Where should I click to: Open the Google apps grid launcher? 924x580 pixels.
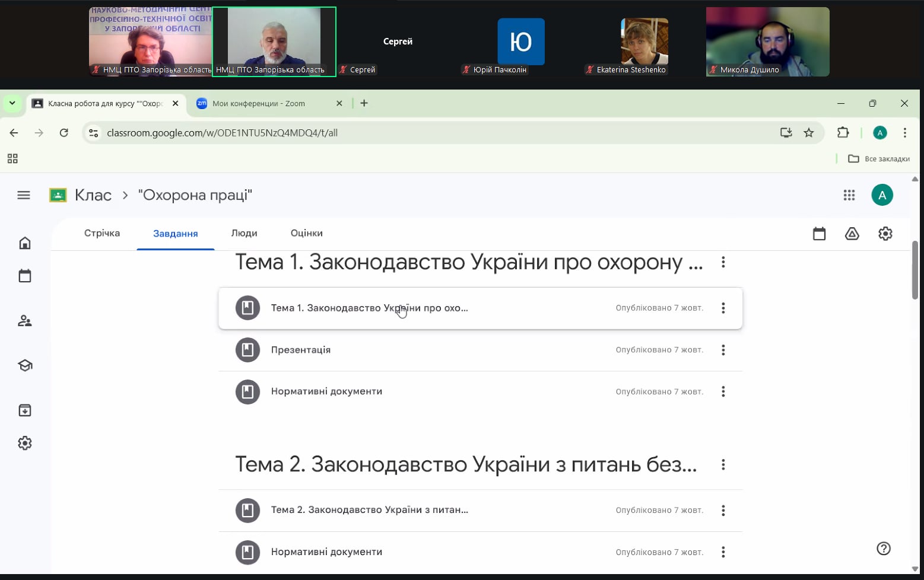[849, 195]
